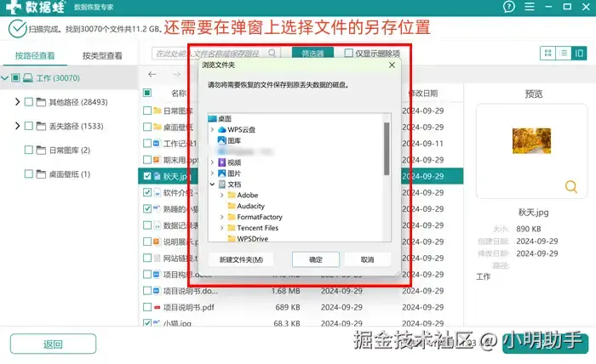Expand the FormatFactory folder node
This screenshot has width=596, height=364.
(x=222, y=217)
